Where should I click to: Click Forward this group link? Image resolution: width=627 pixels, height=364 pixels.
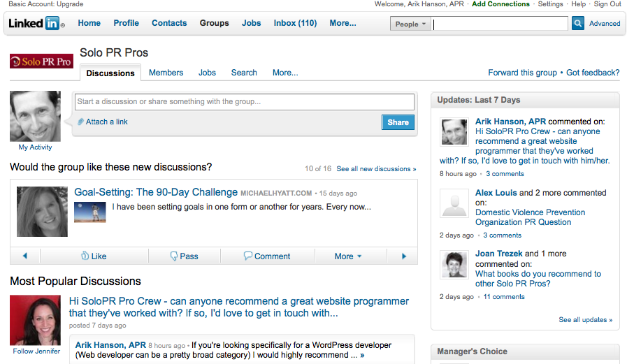[x=522, y=73]
